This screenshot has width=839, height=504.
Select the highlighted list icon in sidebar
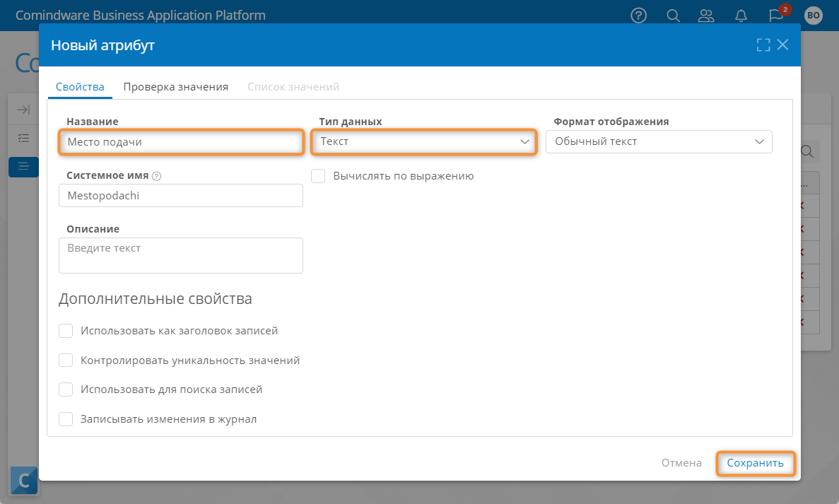pos(23,166)
